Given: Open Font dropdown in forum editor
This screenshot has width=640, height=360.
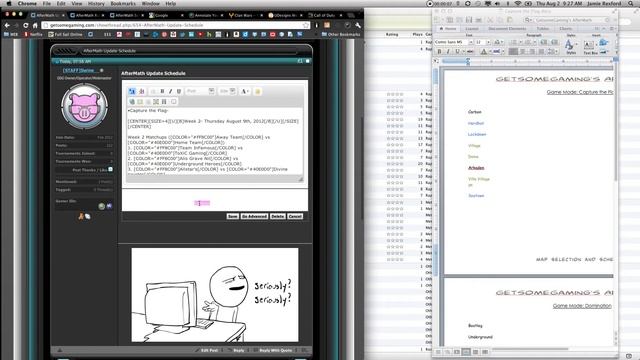Looking at the screenshot, I should pos(200,91).
